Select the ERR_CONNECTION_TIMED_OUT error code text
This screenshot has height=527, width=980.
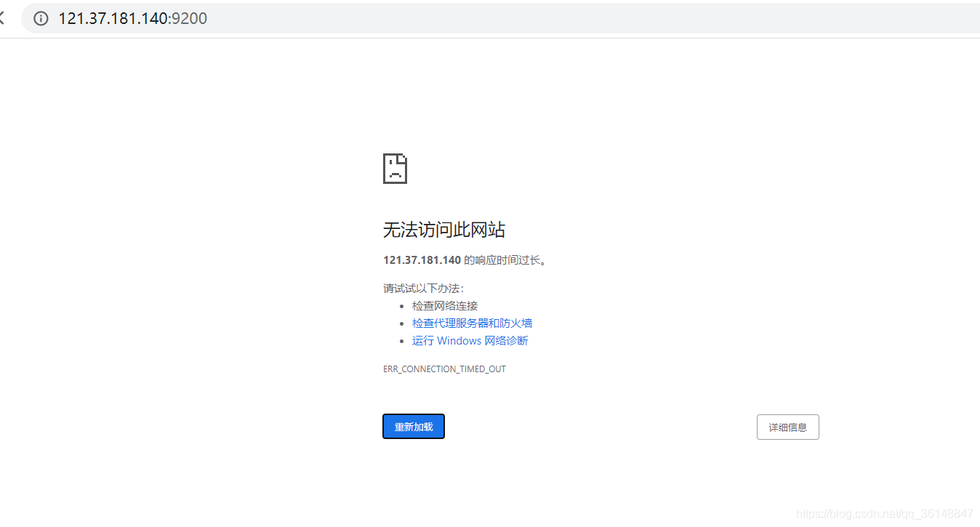pyautogui.click(x=444, y=369)
